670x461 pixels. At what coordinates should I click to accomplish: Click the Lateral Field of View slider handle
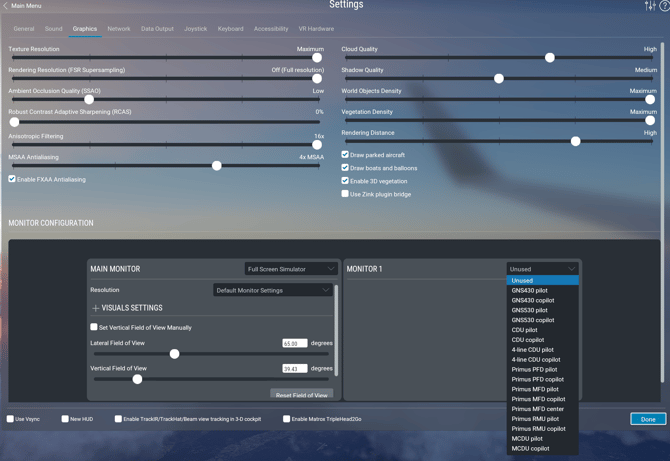coord(174,354)
